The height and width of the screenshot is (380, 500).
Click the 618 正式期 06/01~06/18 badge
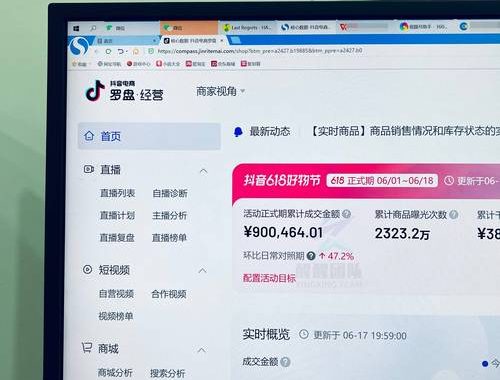click(x=382, y=181)
